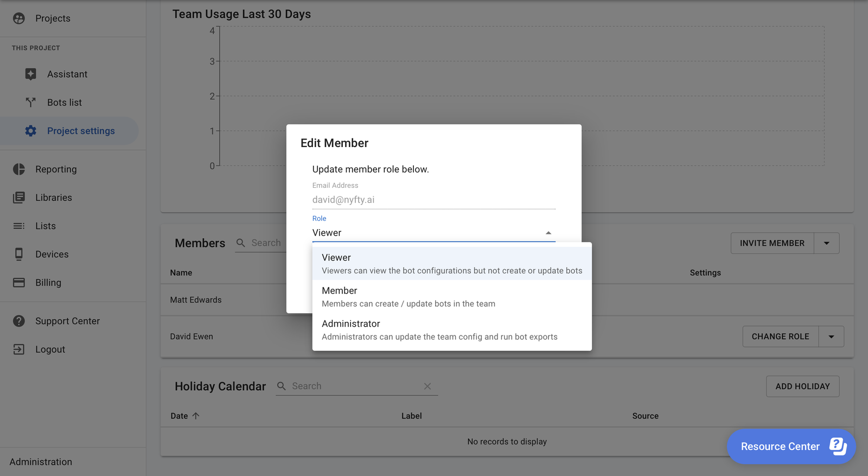Click the Resource Center chat icon

coord(838,446)
